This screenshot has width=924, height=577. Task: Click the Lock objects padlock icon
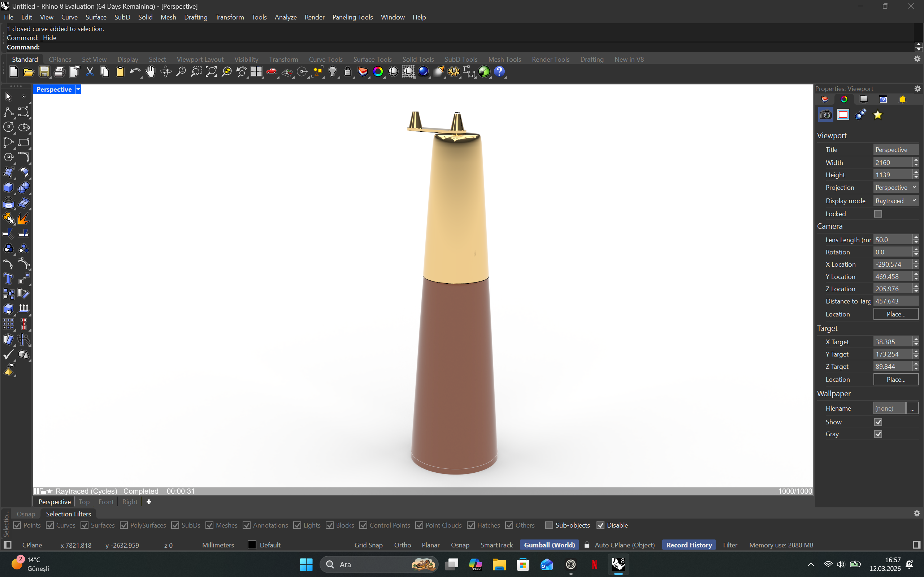pyautogui.click(x=347, y=72)
